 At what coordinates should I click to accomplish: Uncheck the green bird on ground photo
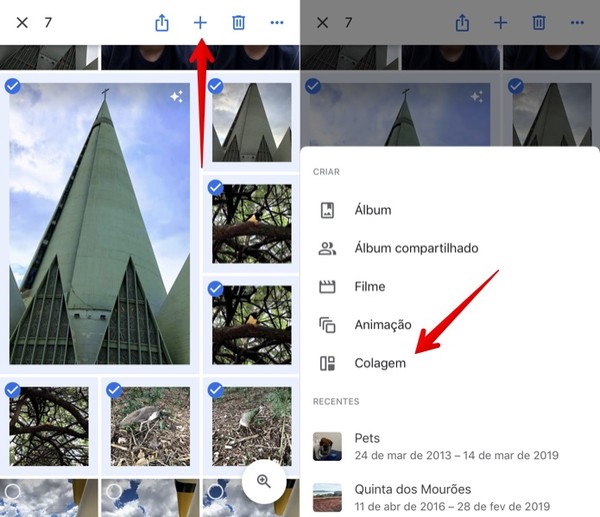215,390
